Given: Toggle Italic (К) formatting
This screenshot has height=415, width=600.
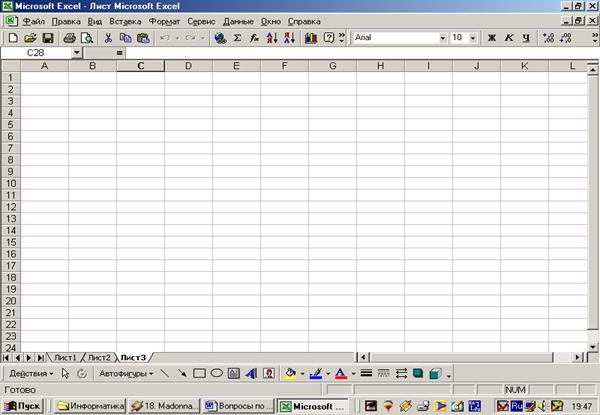Looking at the screenshot, I should (509, 37).
